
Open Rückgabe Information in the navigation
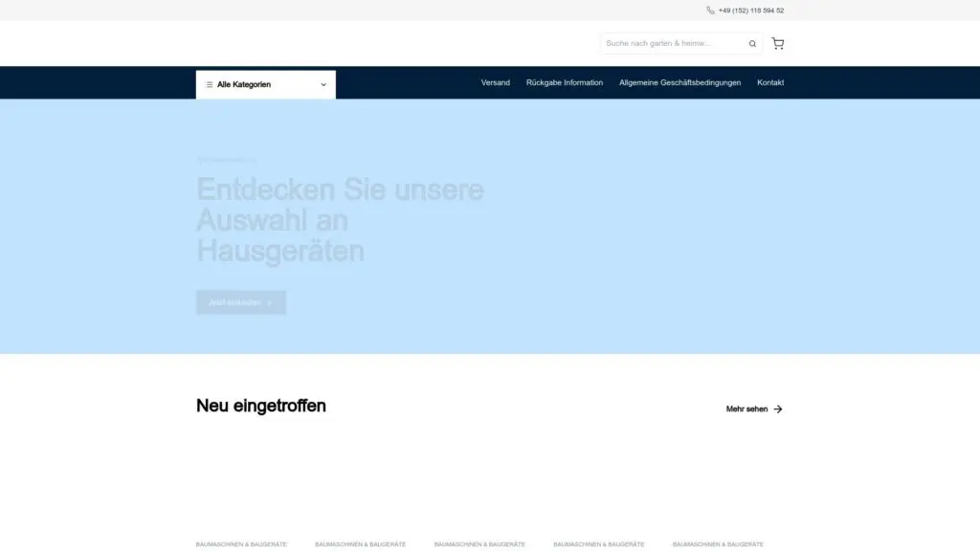[x=565, y=82]
